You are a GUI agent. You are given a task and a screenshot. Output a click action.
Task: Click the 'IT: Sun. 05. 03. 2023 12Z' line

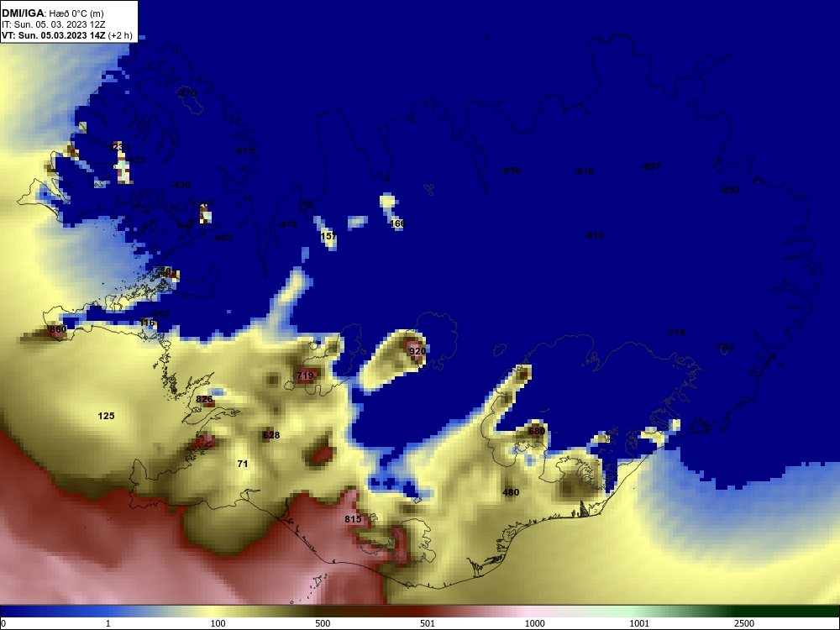point(54,24)
